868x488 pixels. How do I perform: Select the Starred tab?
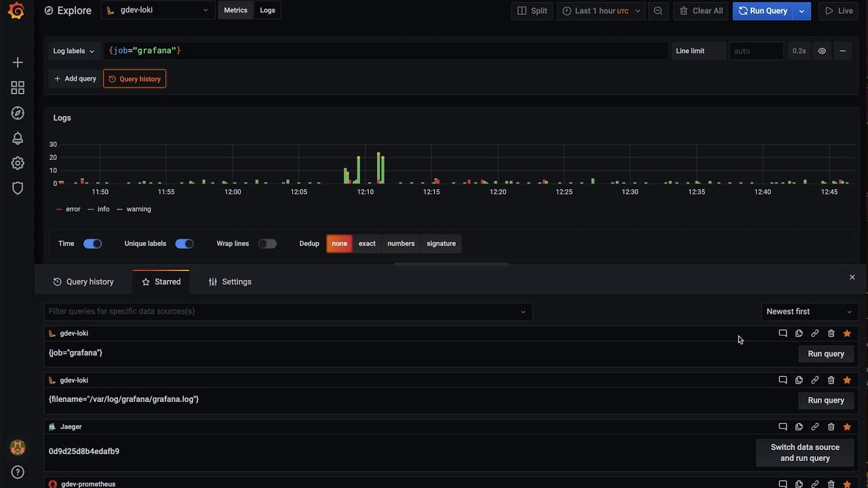tap(161, 282)
